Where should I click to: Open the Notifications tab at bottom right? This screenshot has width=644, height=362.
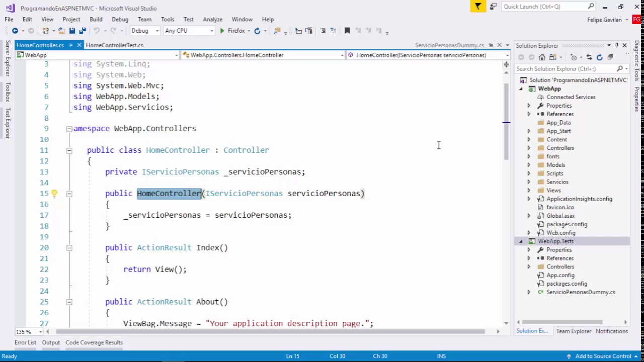tap(612, 331)
